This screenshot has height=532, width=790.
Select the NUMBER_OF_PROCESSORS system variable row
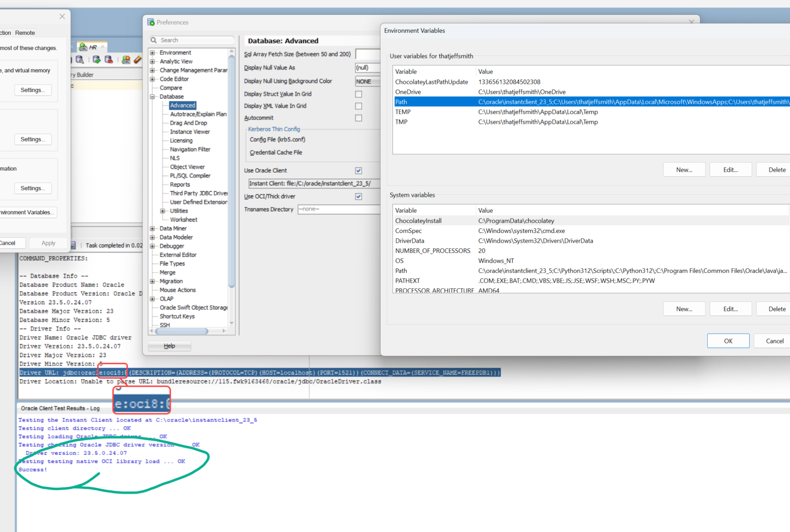(x=591, y=251)
